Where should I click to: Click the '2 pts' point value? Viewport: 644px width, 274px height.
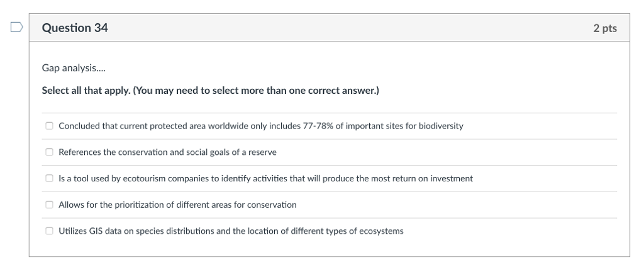point(605,28)
